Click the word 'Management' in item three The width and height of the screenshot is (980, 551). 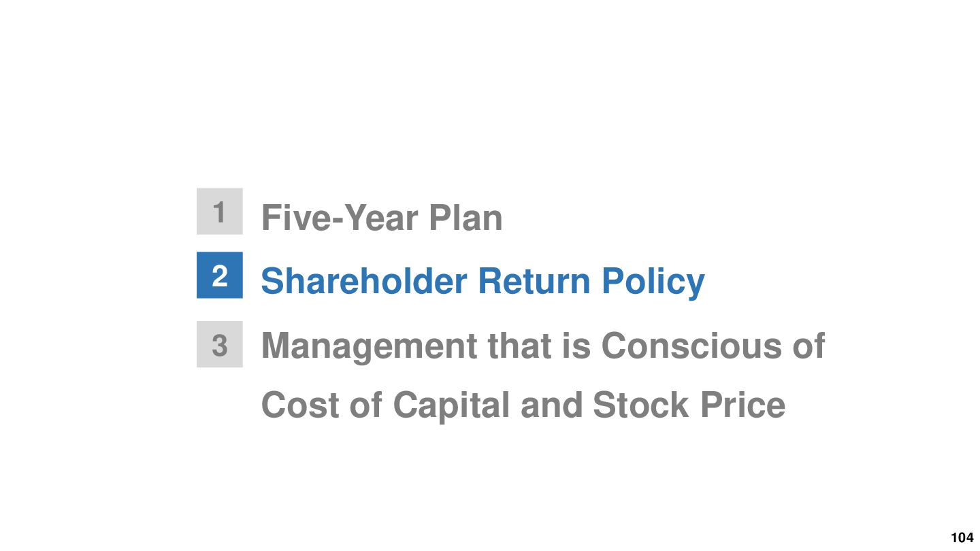pyautogui.click(x=369, y=347)
